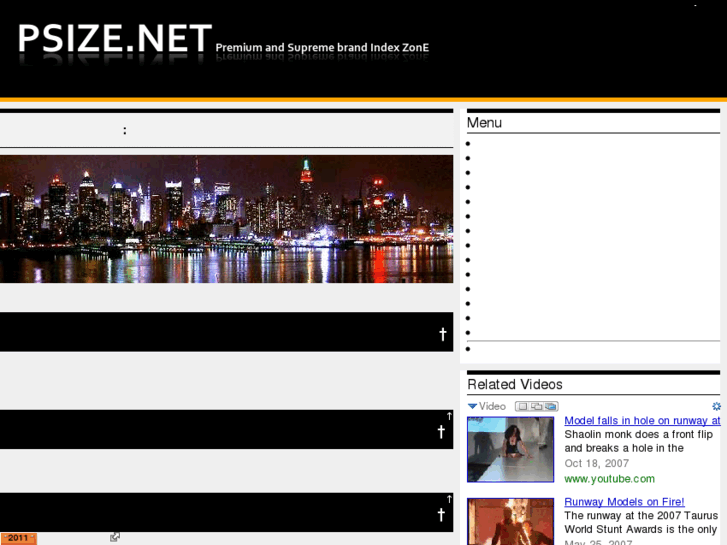Click the 'Menu' heading
This screenshot has height=545, width=727.
(484, 122)
